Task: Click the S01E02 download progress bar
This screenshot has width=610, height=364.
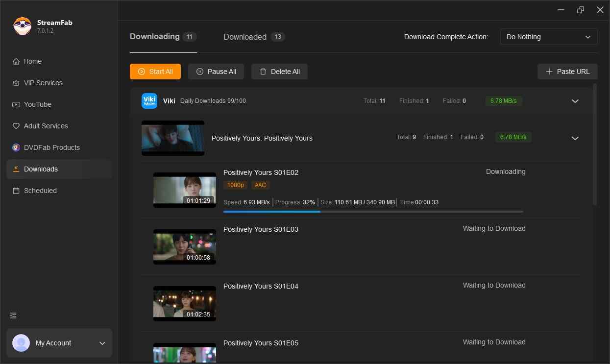Action: tap(373, 212)
